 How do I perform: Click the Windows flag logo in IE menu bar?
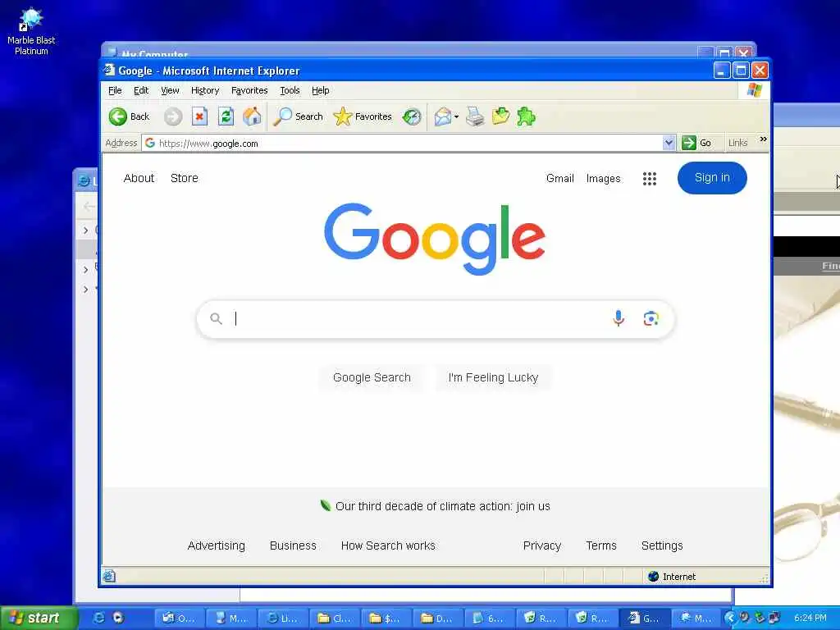[x=755, y=90]
